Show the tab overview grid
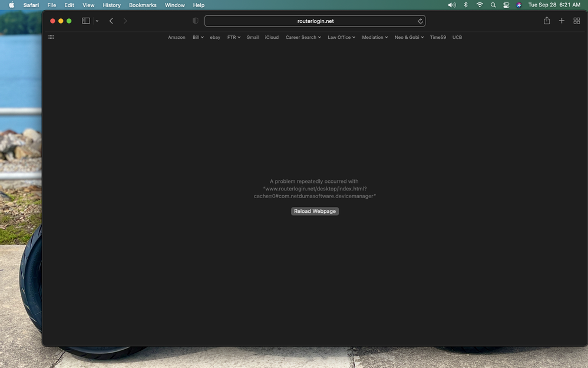Image resolution: width=588 pixels, height=368 pixels. (577, 21)
